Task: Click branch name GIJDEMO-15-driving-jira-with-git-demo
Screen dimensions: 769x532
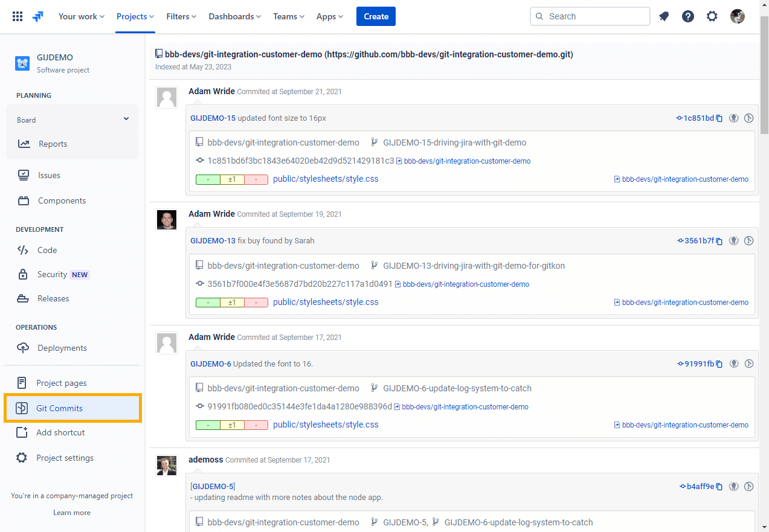Action: pyautogui.click(x=455, y=143)
